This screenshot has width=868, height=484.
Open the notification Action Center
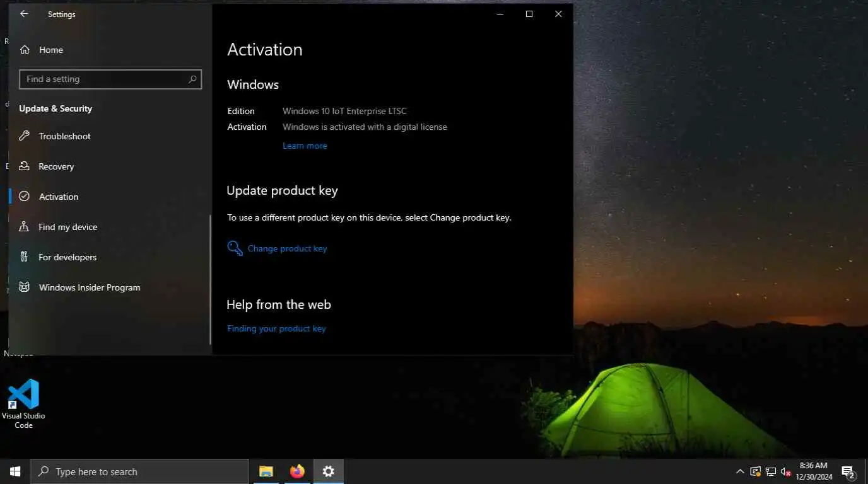coord(848,471)
